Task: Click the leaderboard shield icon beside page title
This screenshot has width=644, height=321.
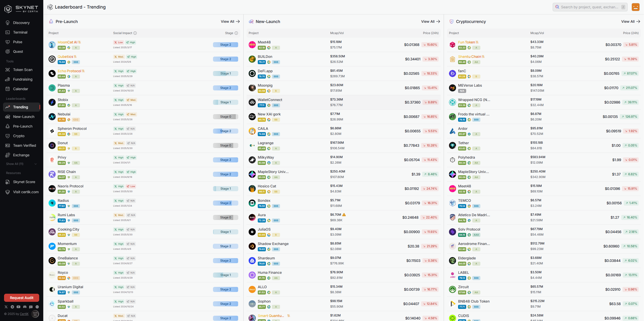Action: (x=50, y=7)
